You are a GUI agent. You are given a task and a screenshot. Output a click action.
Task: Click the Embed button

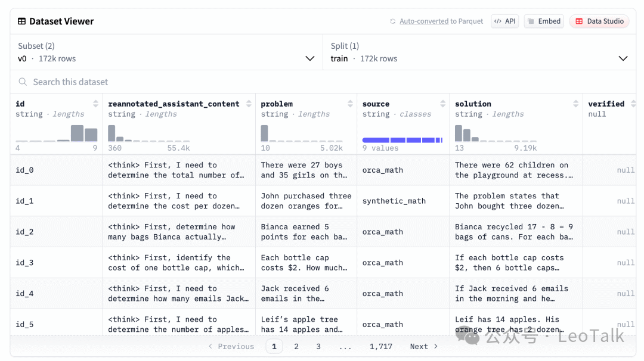[544, 21]
